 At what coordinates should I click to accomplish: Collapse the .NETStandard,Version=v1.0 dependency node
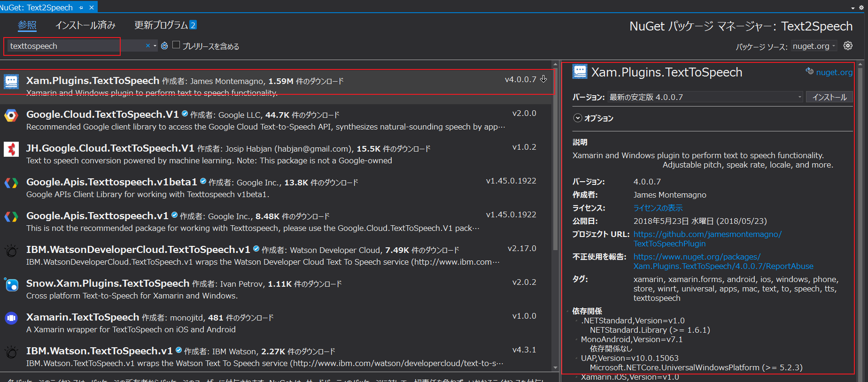(x=576, y=321)
